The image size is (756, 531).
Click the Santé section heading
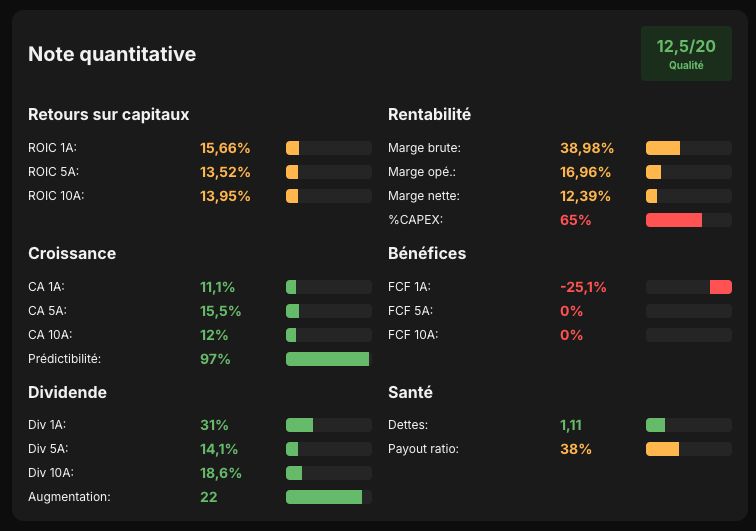tap(410, 392)
